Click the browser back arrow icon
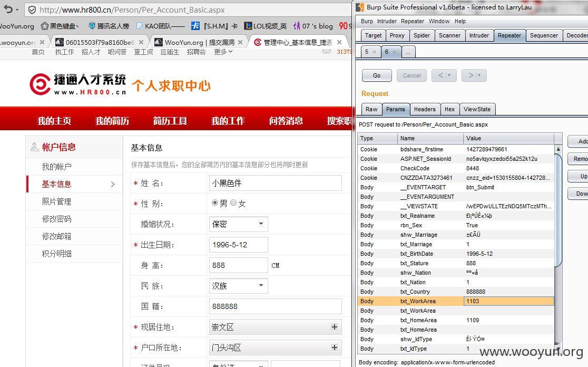 [x=8, y=9]
